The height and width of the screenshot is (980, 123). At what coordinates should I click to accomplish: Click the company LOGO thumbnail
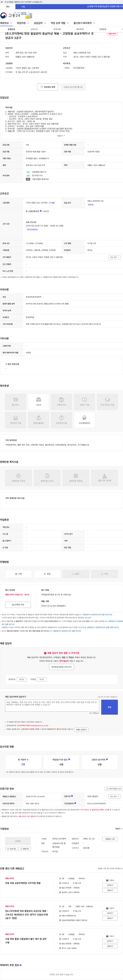click(18, 841)
